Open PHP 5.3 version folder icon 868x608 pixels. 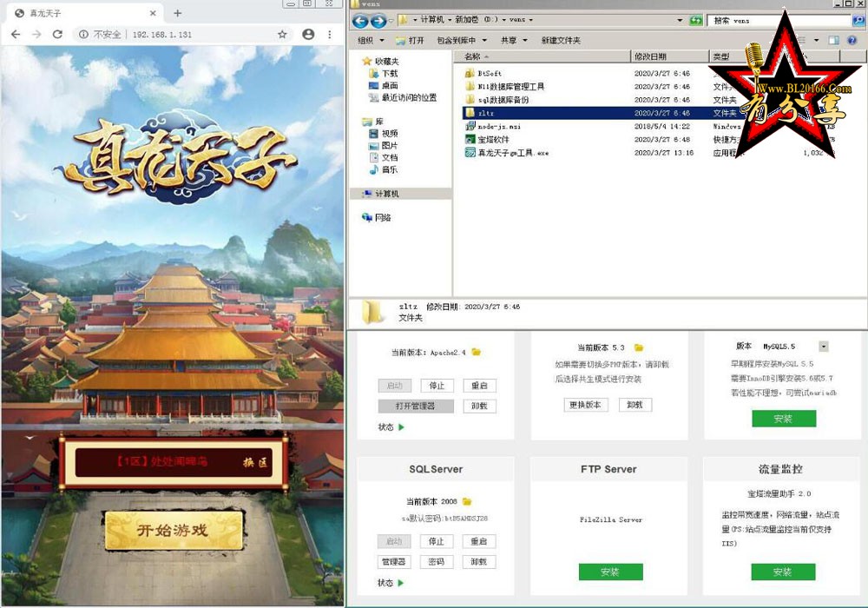(639, 347)
